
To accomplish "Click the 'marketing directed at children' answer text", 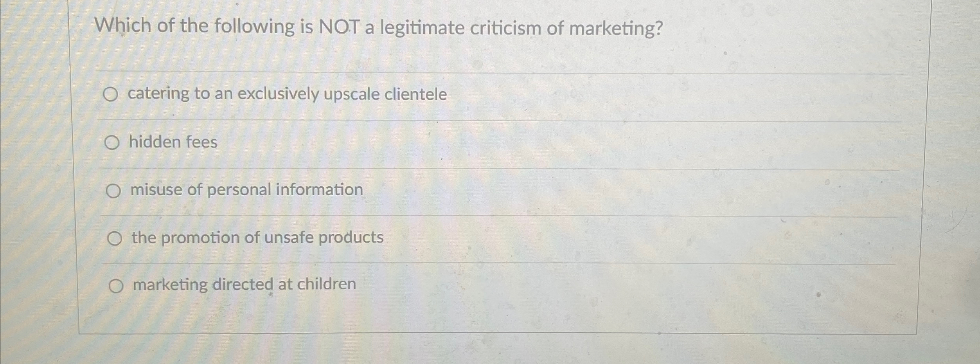I will (245, 284).
